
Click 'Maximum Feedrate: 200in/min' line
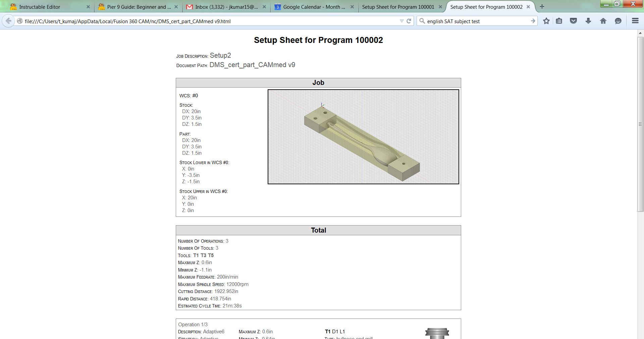point(208,277)
